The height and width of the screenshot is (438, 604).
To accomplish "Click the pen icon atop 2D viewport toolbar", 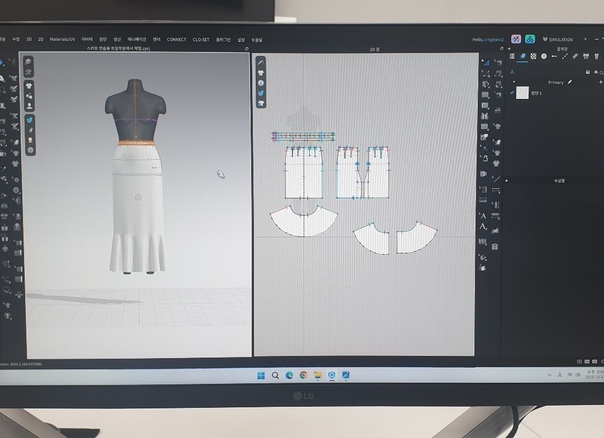I will point(260,62).
